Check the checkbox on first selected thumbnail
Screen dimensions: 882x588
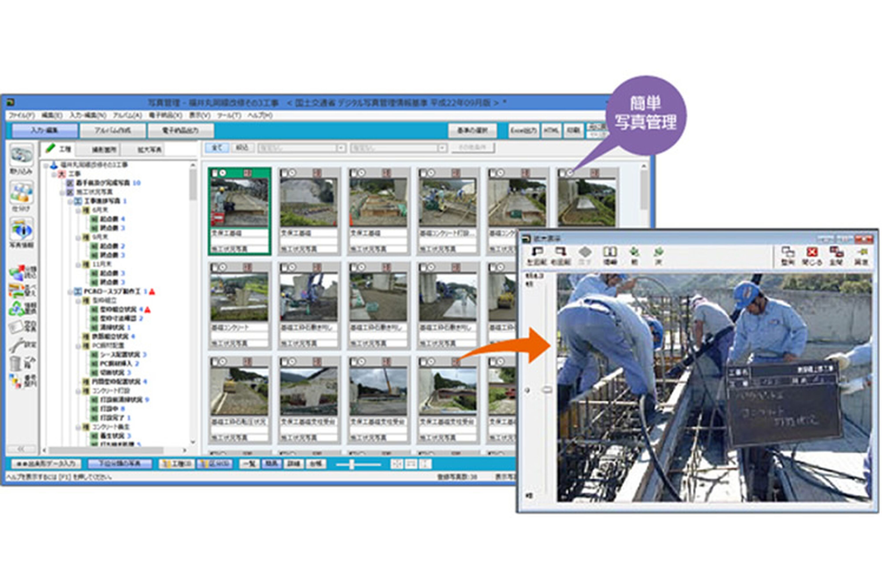click(x=215, y=173)
